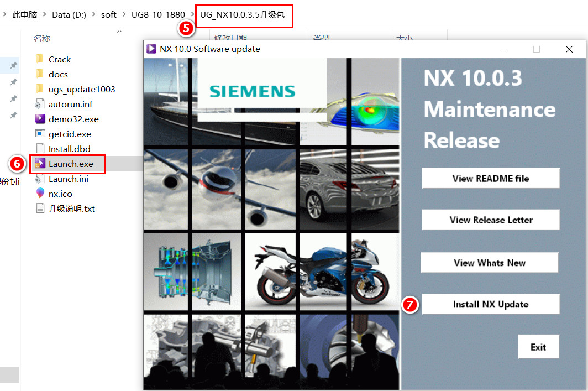Select the 升级说明.txt document icon
588x391 pixels.
(x=40, y=208)
